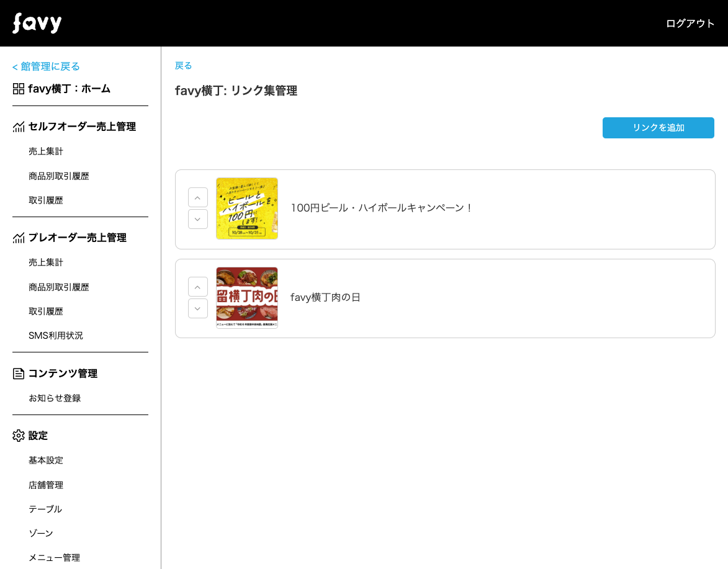Open 売上集計 under プレオーダー売上管理
The width and height of the screenshot is (728, 569).
pos(46,262)
